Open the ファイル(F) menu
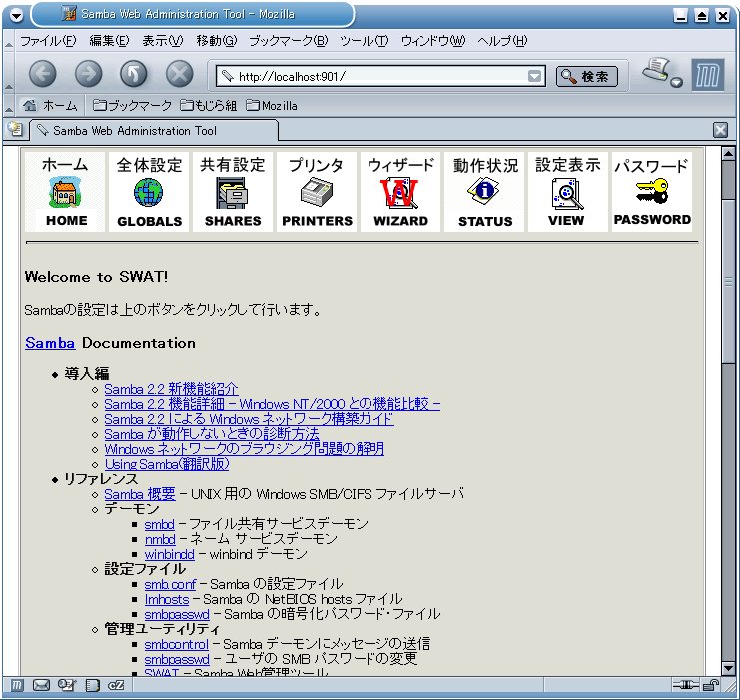 [48, 41]
